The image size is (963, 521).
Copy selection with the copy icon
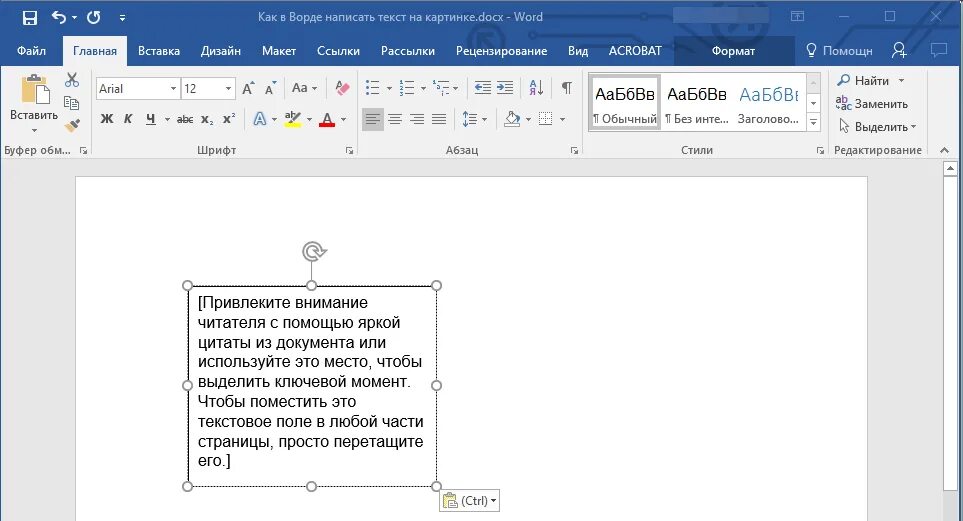[71, 103]
